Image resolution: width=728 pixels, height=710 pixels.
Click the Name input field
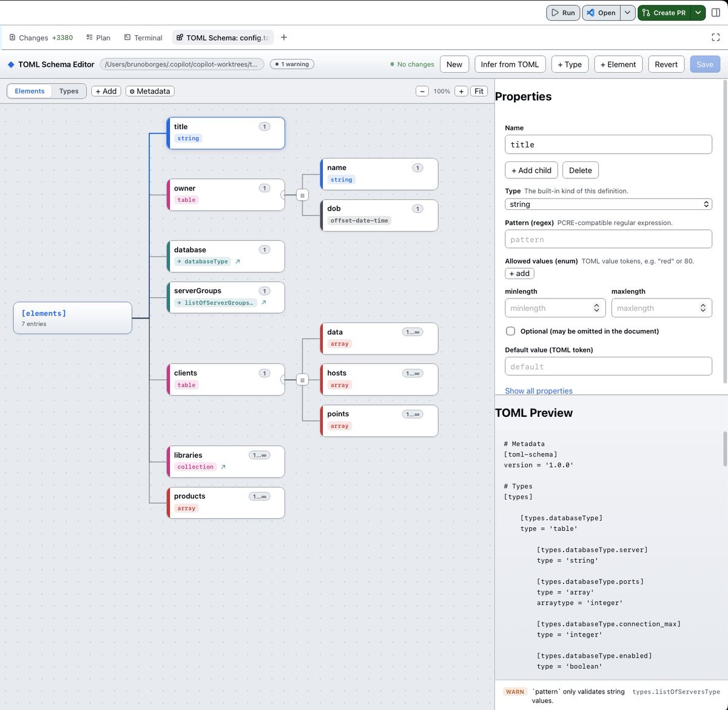tap(608, 144)
